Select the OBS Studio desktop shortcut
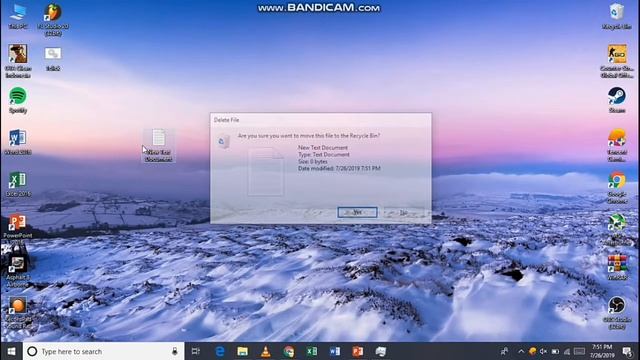 click(617, 312)
